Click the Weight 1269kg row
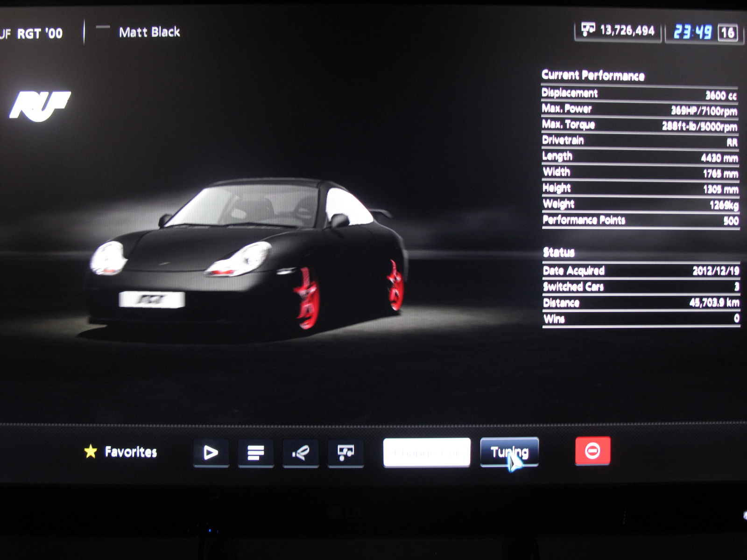The width and height of the screenshot is (747, 560). click(x=641, y=204)
